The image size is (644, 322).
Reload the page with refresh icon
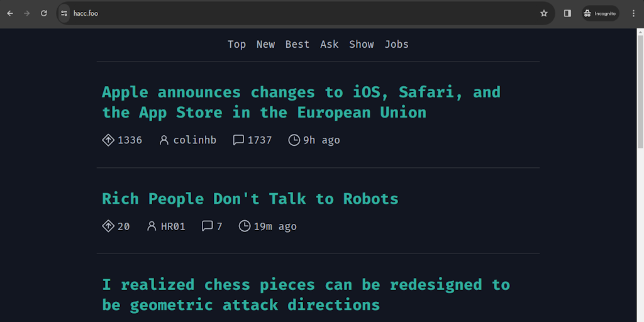[44, 14]
